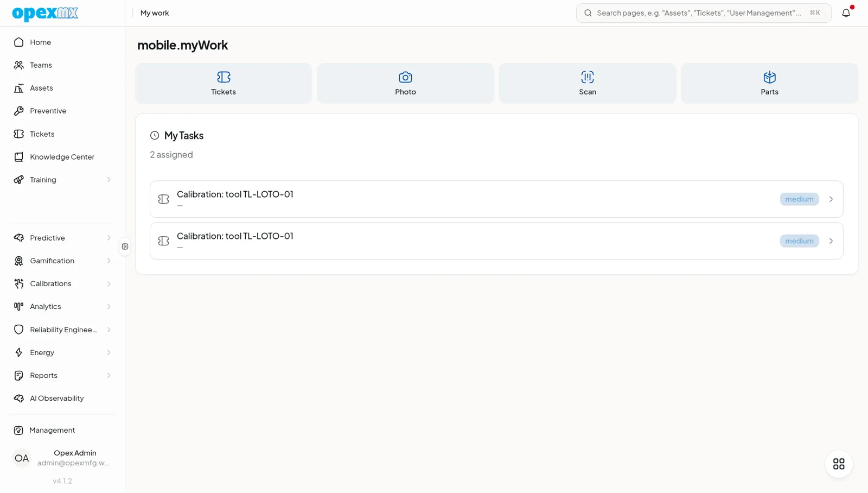Expand the Calibrations sidebar section
Viewport: 868px width, 493px height.
(62, 283)
